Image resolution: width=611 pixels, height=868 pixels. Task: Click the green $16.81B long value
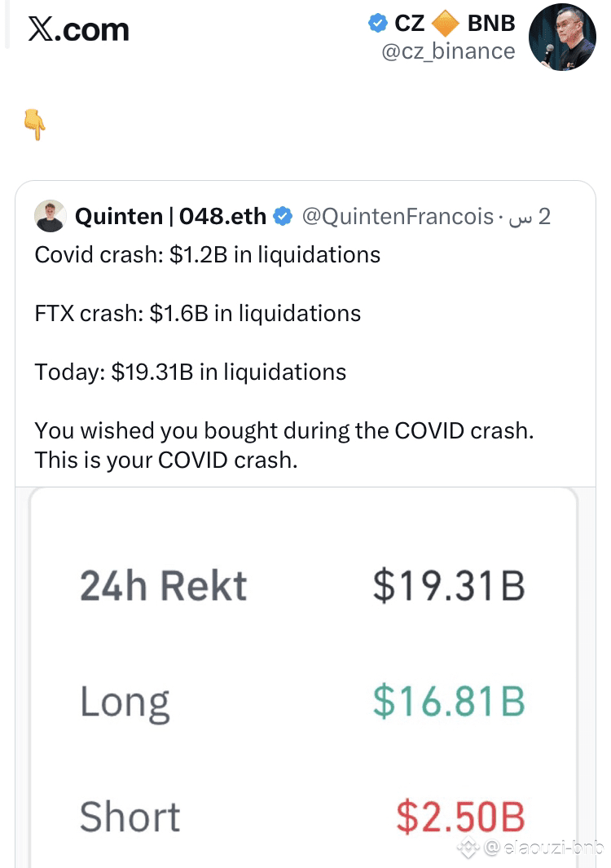click(448, 702)
